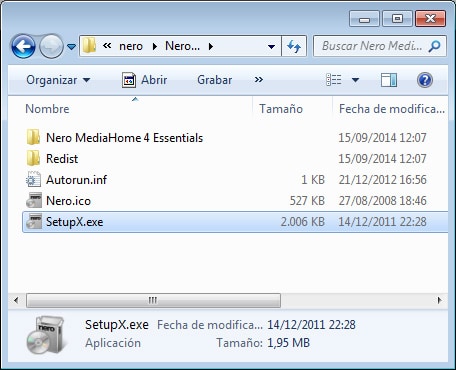Open the view options dropdown arrow
Image resolution: width=456 pixels, height=370 pixels.
[355, 80]
